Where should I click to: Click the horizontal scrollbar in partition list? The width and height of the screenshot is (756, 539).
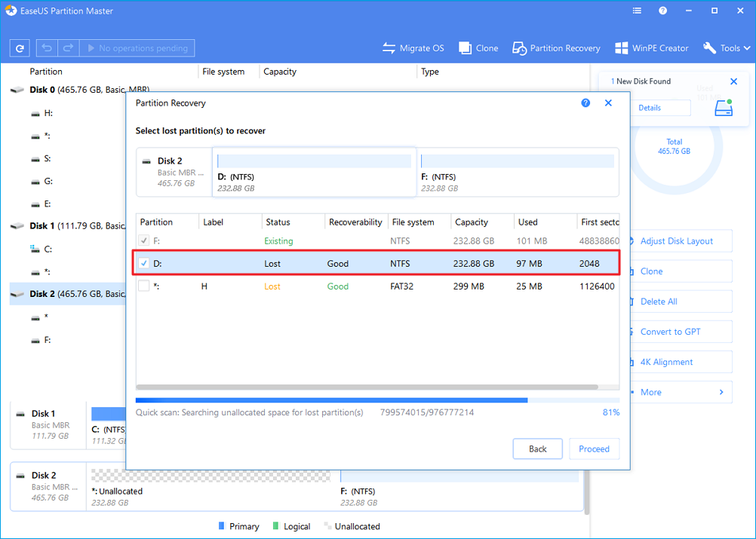(x=367, y=387)
